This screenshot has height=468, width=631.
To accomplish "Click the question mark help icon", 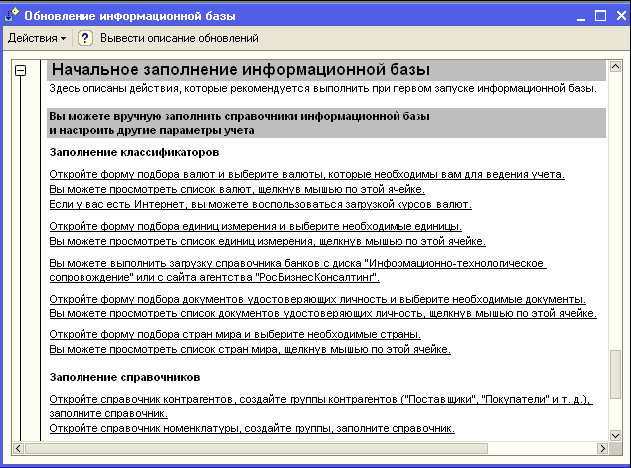I will coord(85,38).
